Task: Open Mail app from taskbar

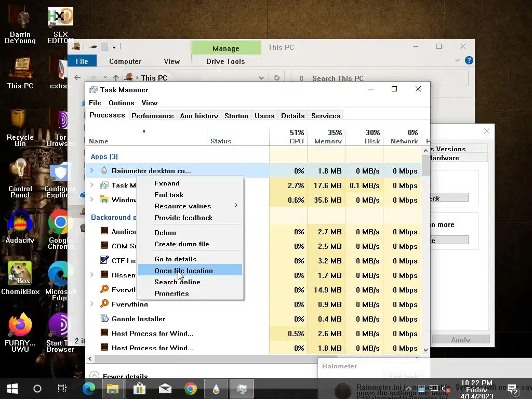Action: [165, 389]
